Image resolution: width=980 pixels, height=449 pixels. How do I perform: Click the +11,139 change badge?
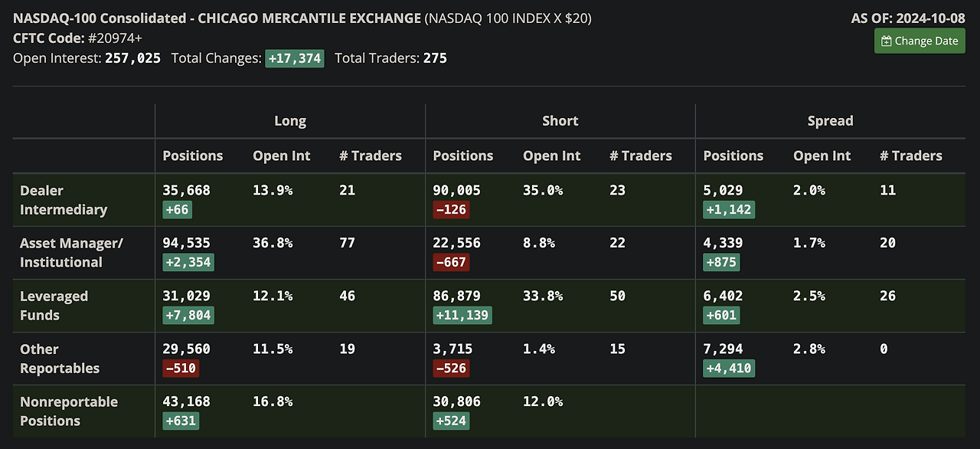pyautogui.click(x=462, y=315)
